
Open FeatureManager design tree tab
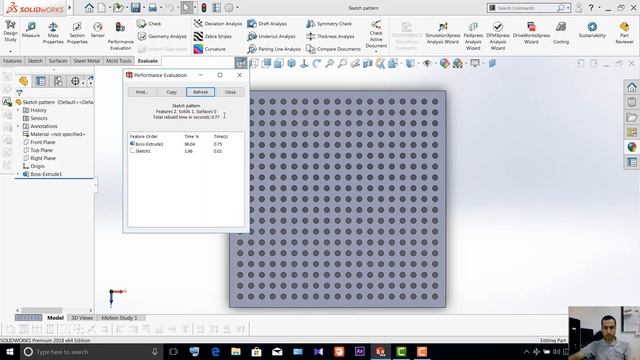point(23,81)
